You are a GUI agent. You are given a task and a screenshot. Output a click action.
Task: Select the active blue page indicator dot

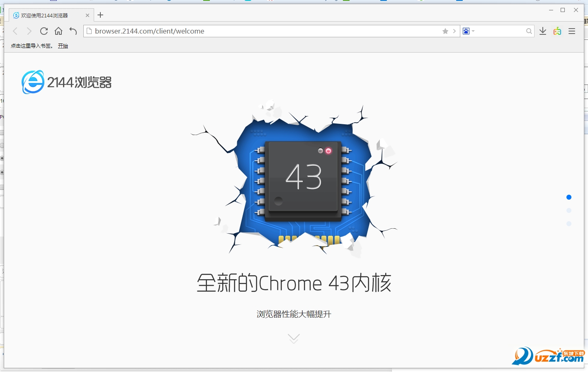click(569, 197)
